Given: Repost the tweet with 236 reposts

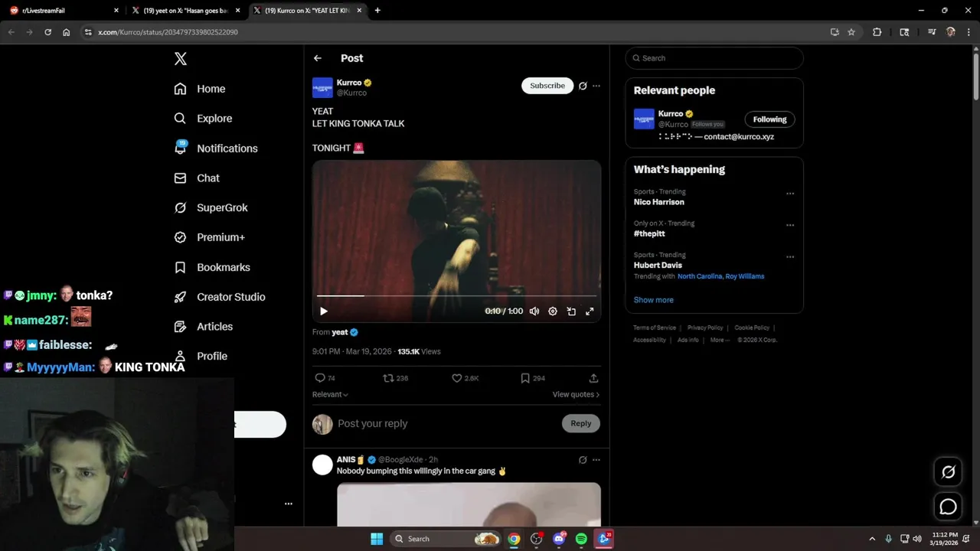Looking at the screenshot, I should point(395,378).
